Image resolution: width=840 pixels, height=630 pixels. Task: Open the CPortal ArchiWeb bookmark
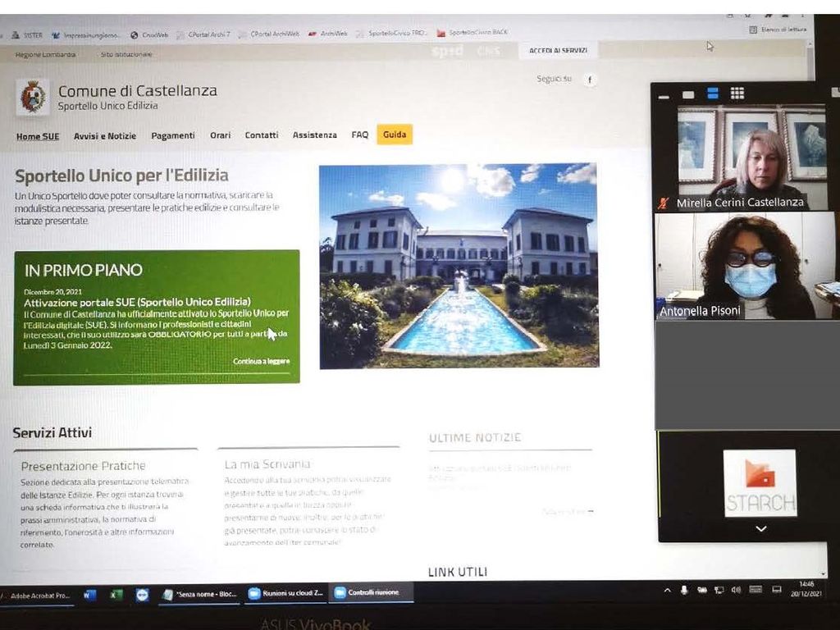click(269, 34)
